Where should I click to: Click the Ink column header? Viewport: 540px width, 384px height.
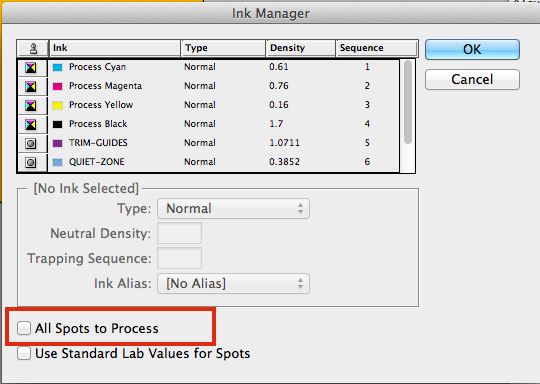click(x=115, y=48)
